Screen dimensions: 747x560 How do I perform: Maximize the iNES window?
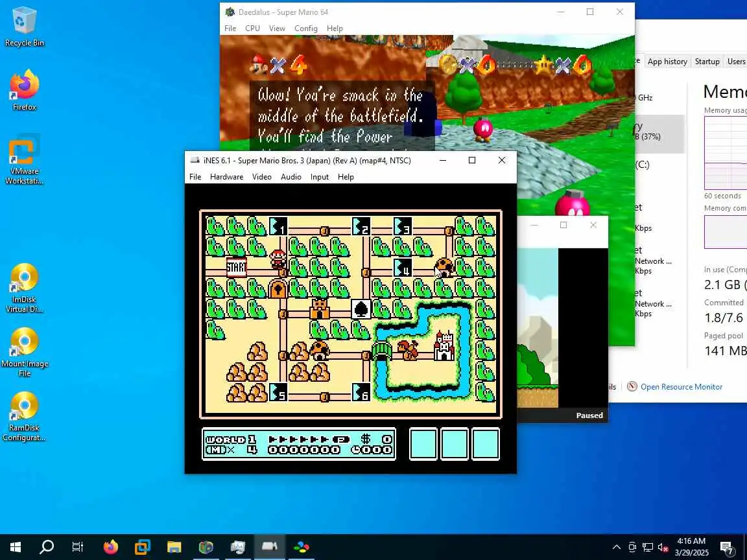[x=471, y=160]
